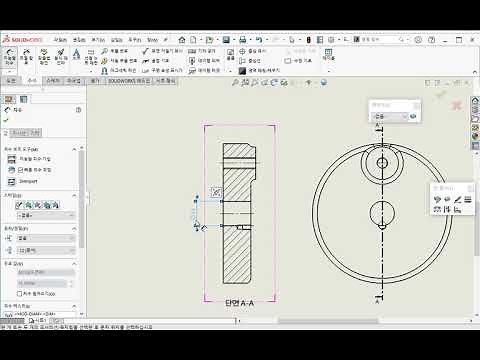Switch to the Sheet Format tab

click(x=165, y=81)
